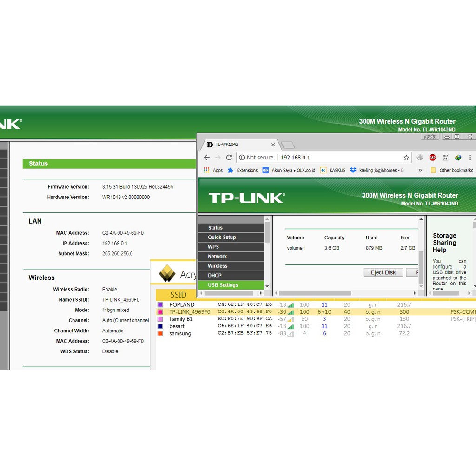This screenshot has height=476, width=476.
Task: Select the TP-LINK_4969F0 network row
Action: point(316,312)
